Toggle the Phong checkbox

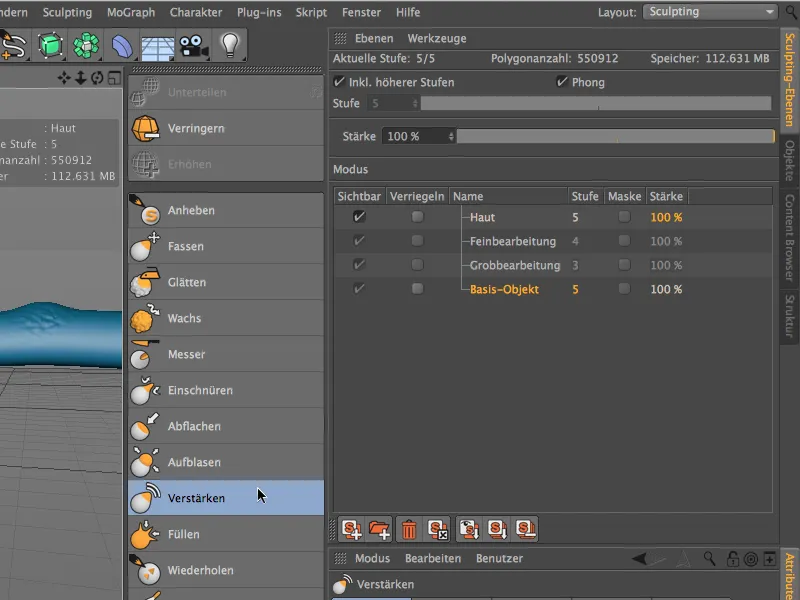tap(562, 82)
